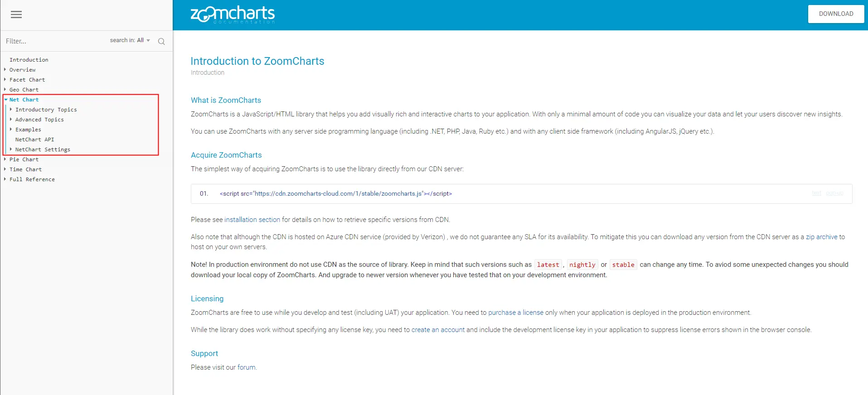Focus the Filter... search field
Viewport: 868px width, 395px height.
coord(54,41)
